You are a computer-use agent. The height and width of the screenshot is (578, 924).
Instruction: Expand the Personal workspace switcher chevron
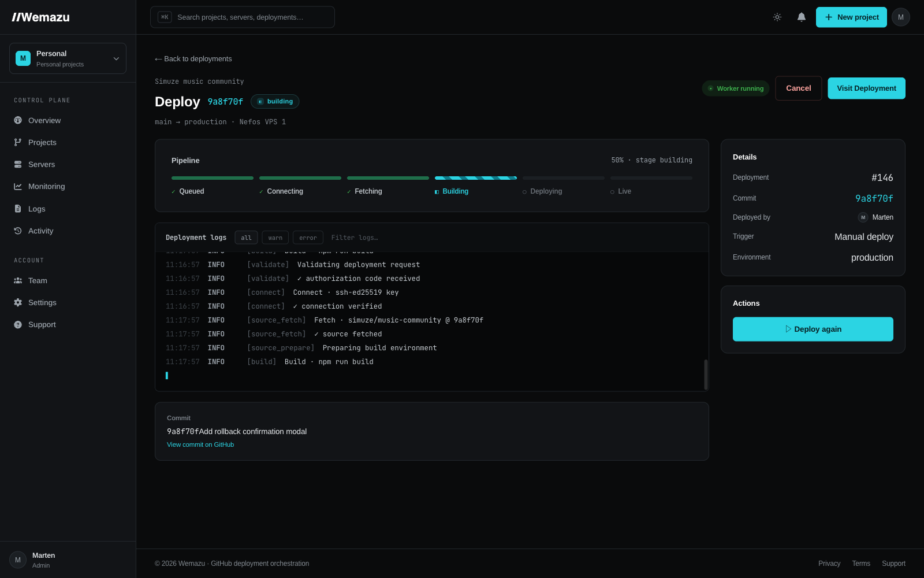(x=116, y=58)
